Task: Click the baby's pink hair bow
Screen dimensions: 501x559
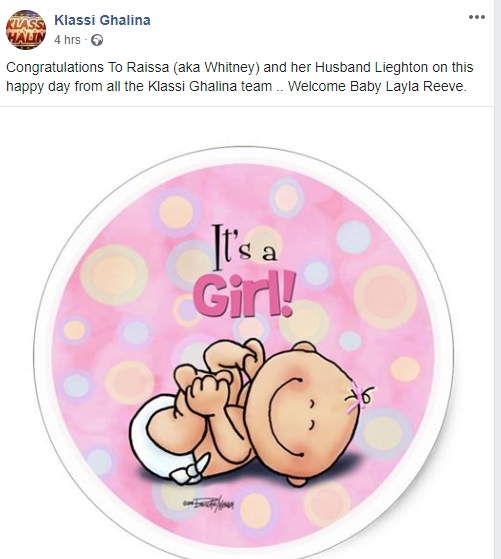Action: click(359, 396)
